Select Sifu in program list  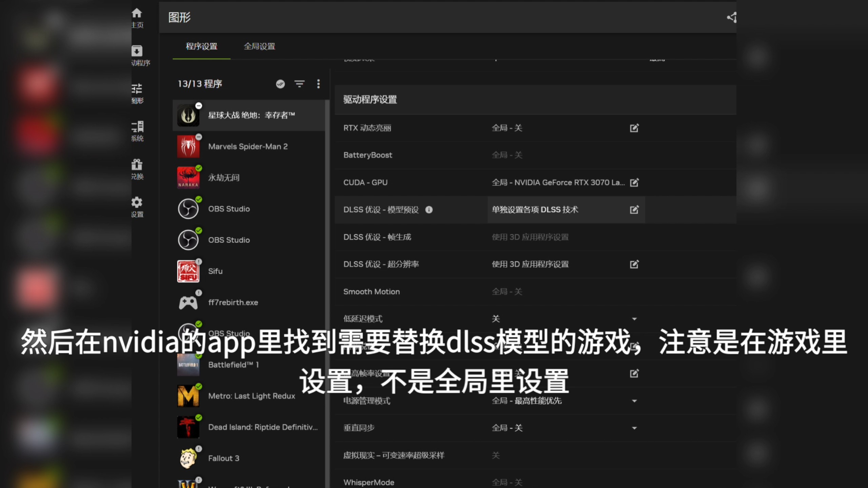pos(249,271)
